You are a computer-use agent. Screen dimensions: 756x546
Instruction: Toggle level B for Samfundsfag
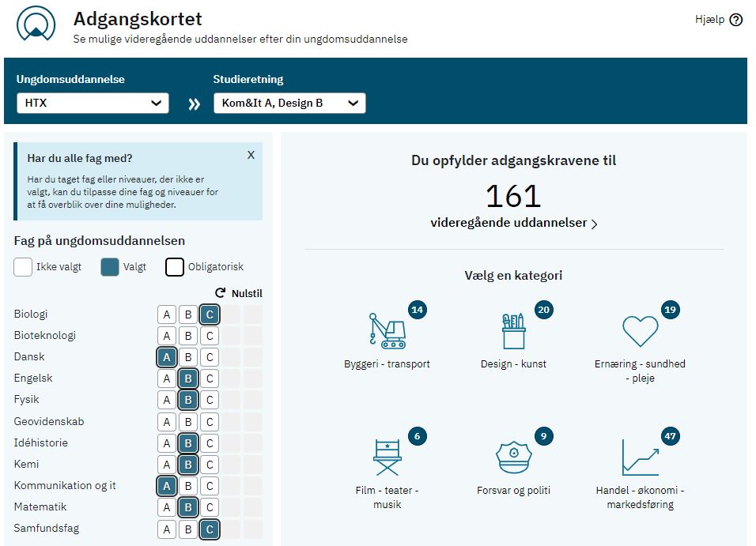pos(188,529)
